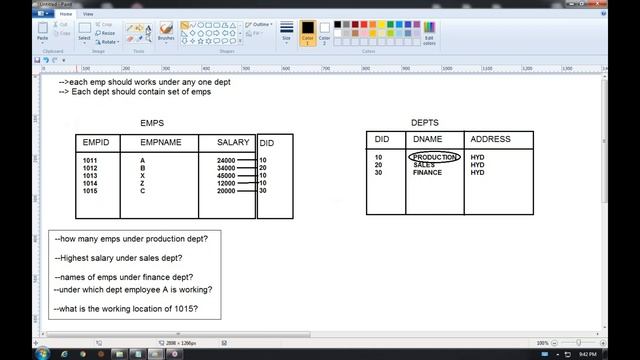Select the Right arrow shape
The height and width of the screenshot is (360, 640).
(216, 33)
